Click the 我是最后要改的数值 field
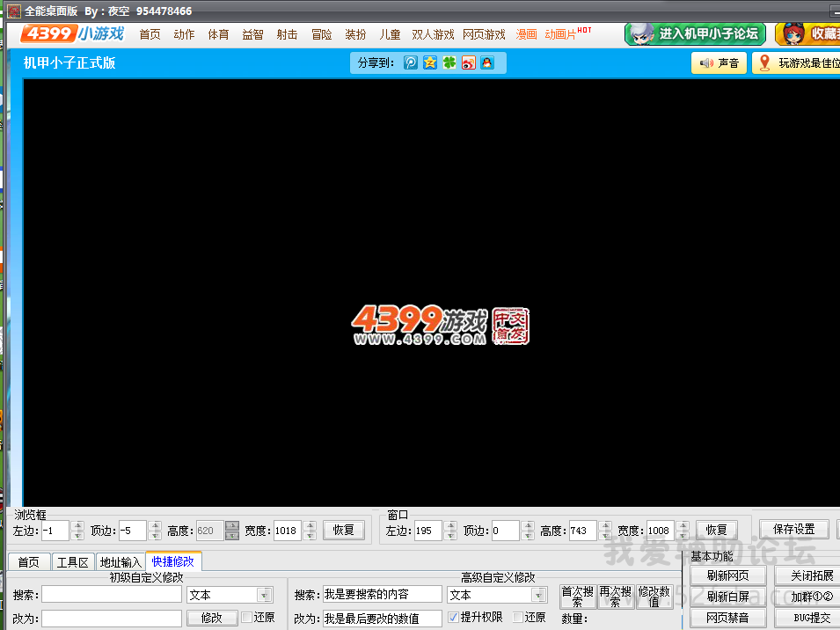Viewport: 840px width, 630px height. tap(383, 619)
